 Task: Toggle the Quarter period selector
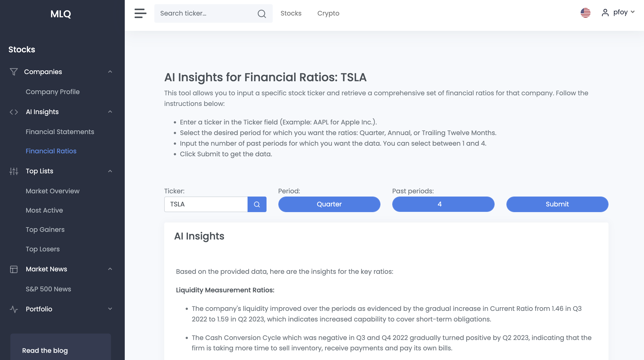(x=329, y=204)
